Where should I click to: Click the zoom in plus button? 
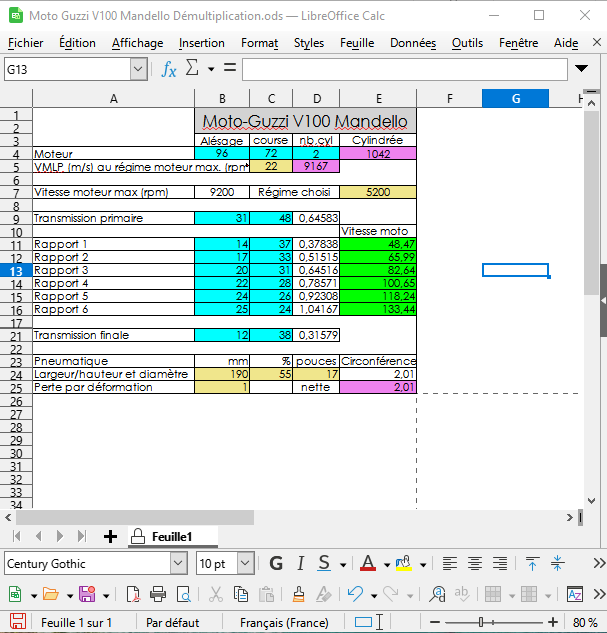[x=553, y=622]
